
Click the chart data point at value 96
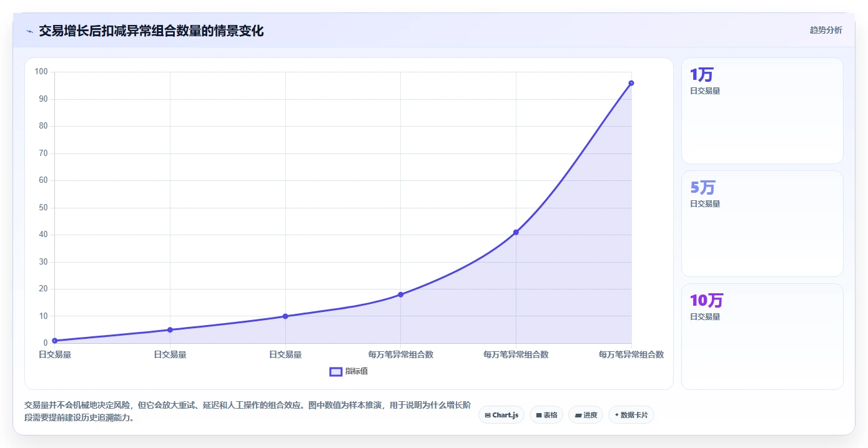[x=631, y=83]
